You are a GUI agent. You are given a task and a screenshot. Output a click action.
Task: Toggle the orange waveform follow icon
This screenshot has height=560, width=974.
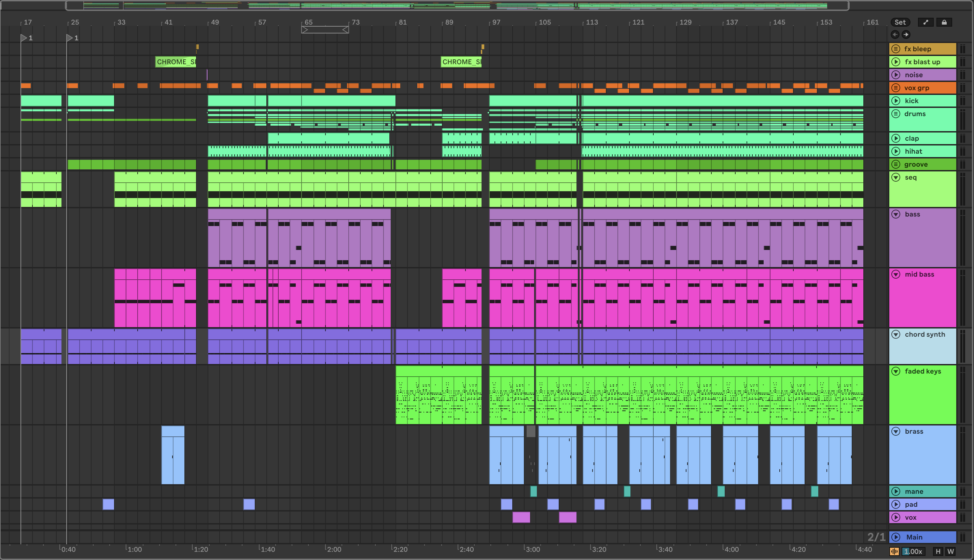pos(894,551)
